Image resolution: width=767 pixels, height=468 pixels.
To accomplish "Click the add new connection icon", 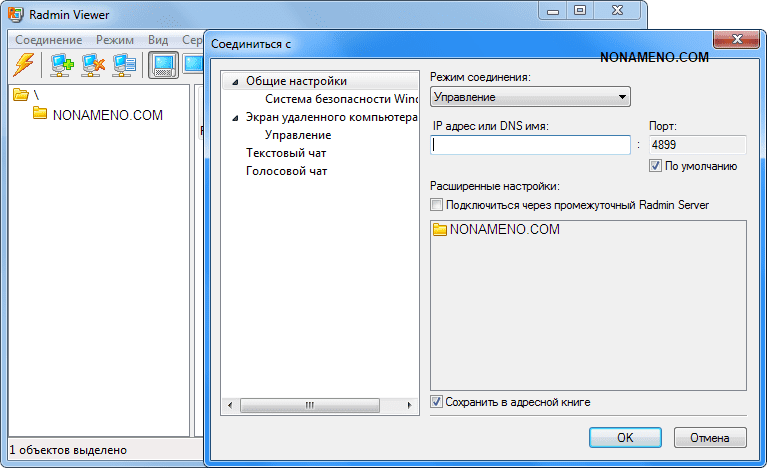I will coord(62,65).
